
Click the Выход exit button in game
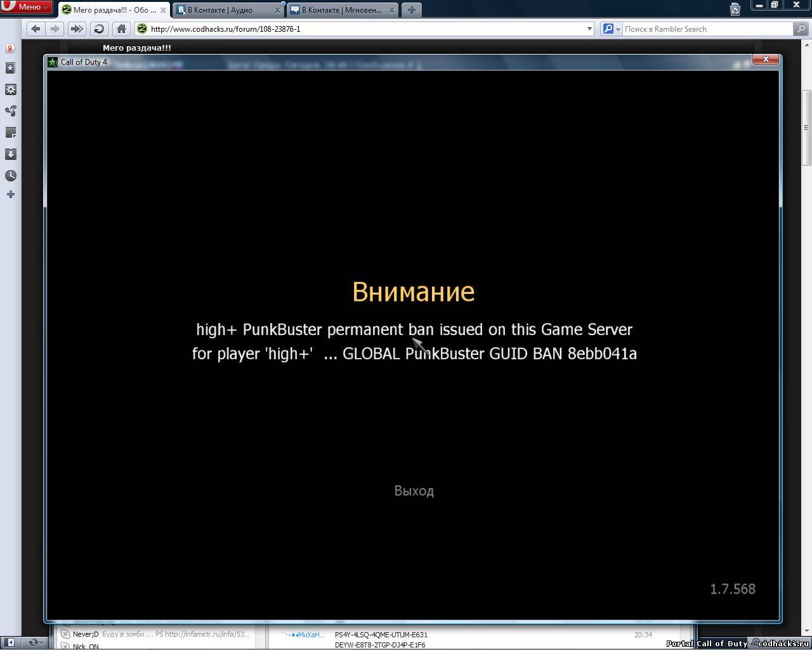point(414,491)
